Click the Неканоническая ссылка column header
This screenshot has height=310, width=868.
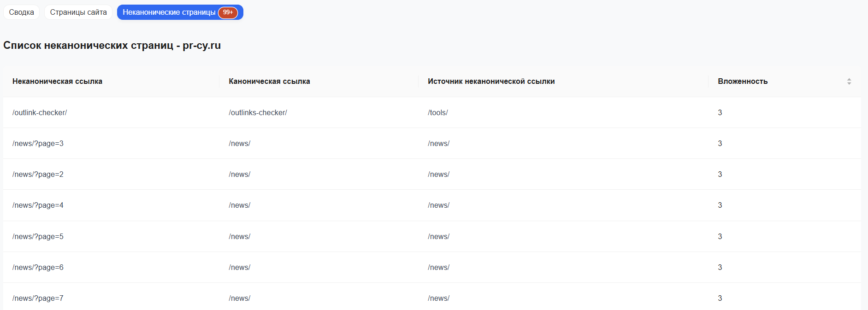[57, 82]
